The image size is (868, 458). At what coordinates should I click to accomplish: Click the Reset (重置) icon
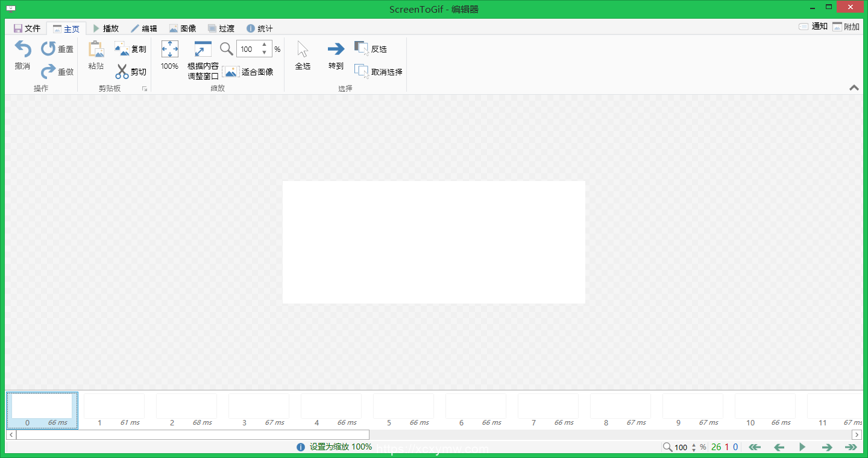(x=47, y=49)
